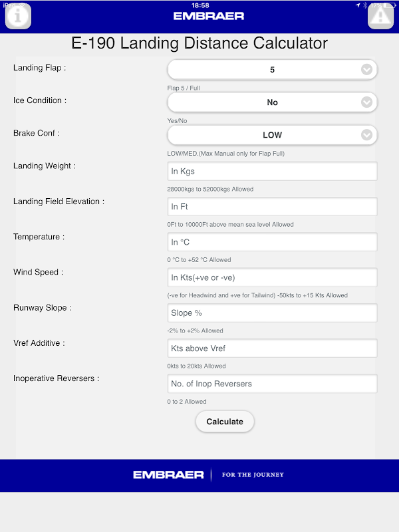Viewport: 399px width, 532px height.
Task: Tap the warning triangle icon
Action: tap(381, 16)
